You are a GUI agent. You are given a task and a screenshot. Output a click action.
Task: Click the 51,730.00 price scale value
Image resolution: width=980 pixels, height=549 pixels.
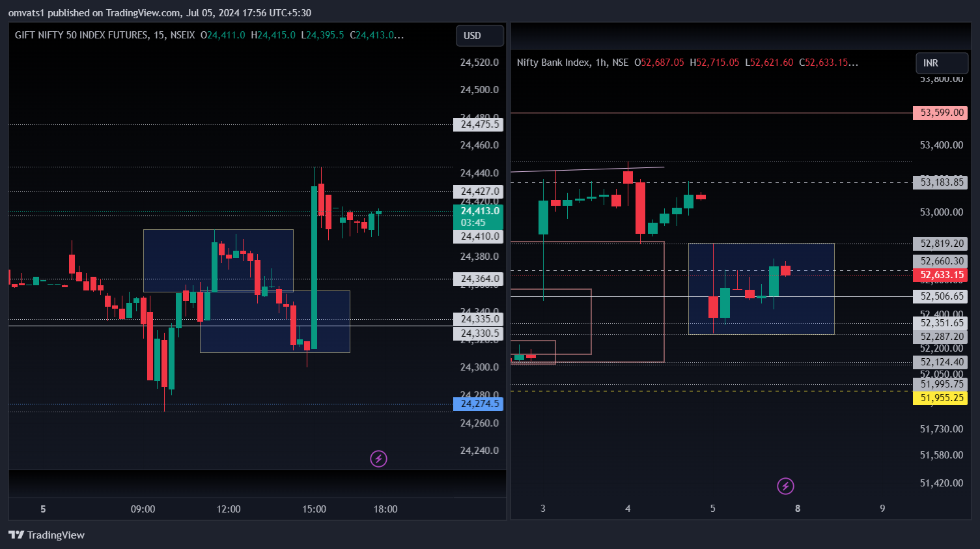[942, 429]
